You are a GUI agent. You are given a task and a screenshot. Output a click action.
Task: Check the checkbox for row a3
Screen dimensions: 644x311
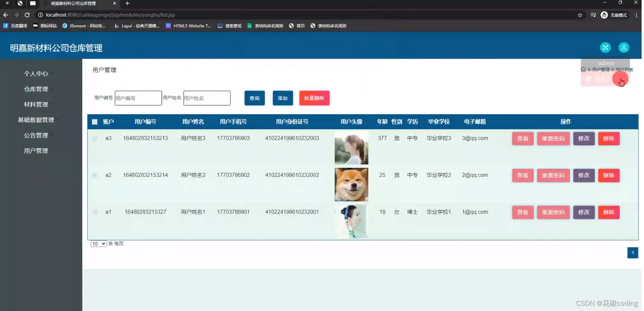coord(95,138)
